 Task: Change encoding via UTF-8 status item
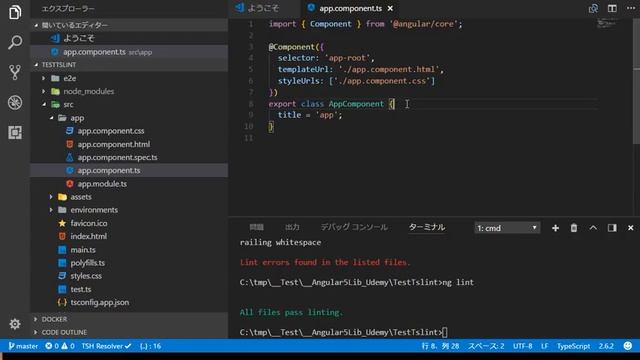click(522, 346)
